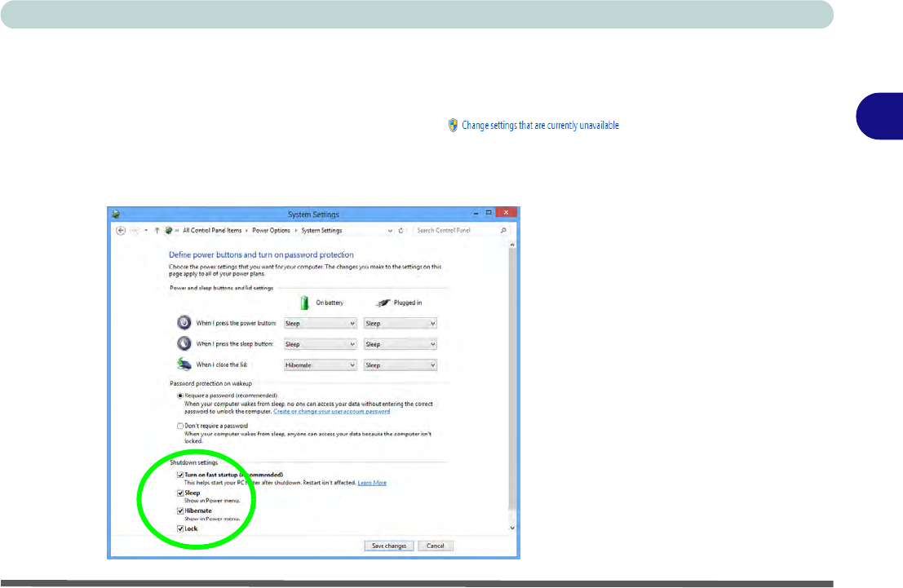The height and width of the screenshot is (588, 903).
Task: Open sleep button On battery dropdown
Action: (x=321, y=344)
